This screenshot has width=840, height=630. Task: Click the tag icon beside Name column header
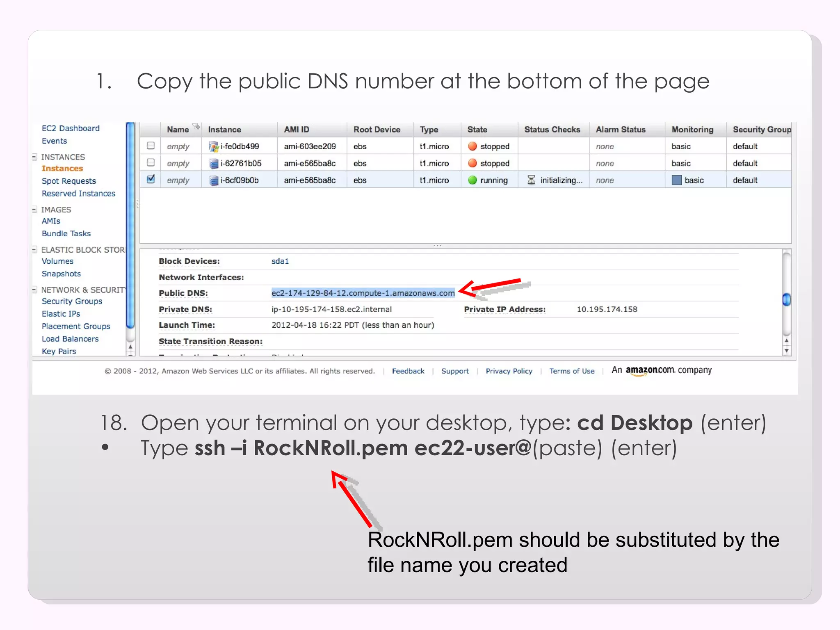click(x=196, y=126)
